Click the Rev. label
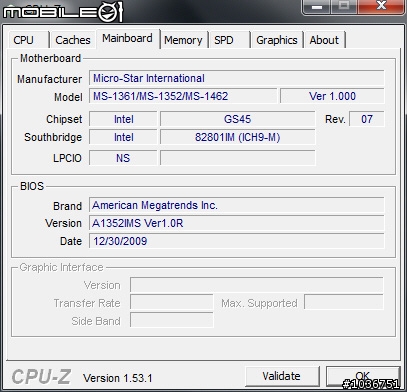407x392 pixels. tap(335, 119)
